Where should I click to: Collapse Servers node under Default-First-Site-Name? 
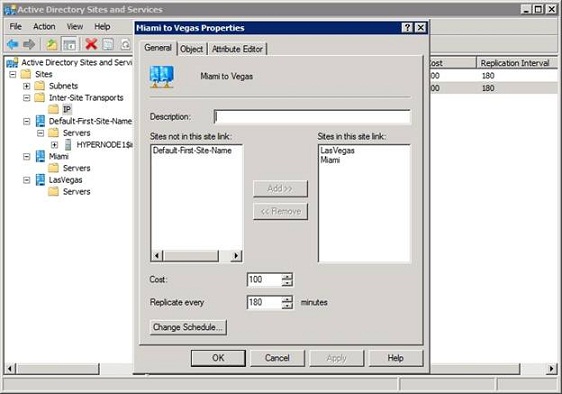(40, 133)
